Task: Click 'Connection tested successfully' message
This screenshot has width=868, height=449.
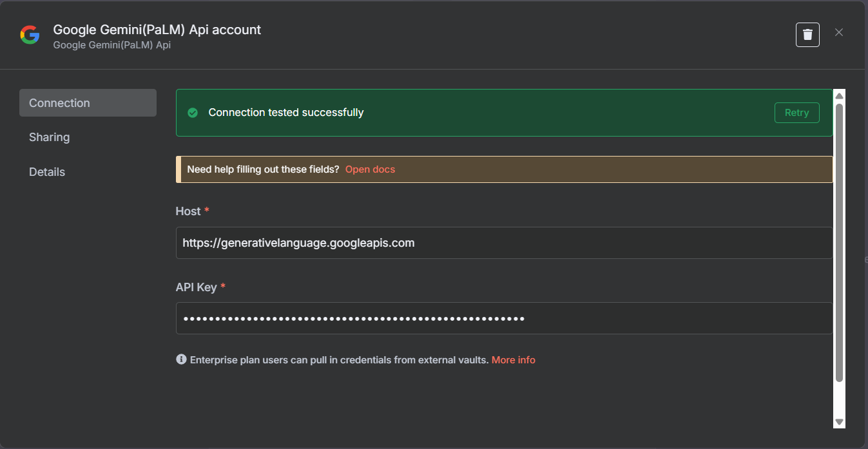Action: point(286,113)
